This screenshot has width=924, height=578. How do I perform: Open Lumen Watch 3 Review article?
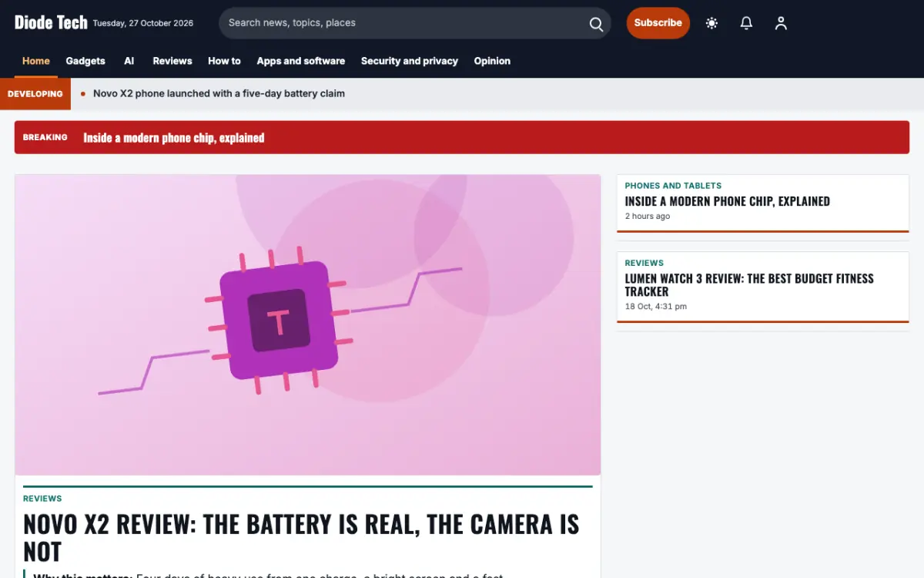[749, 285]
